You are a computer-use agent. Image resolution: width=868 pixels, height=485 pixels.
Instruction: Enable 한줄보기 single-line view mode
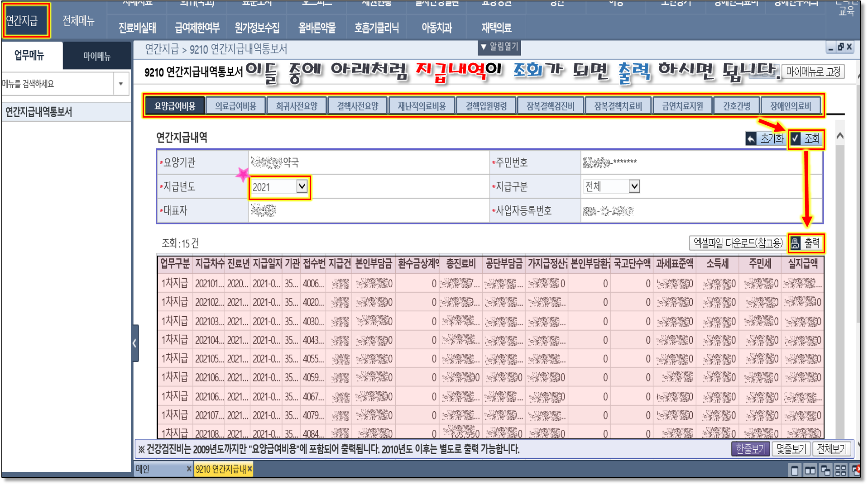[x=750, y=449]
